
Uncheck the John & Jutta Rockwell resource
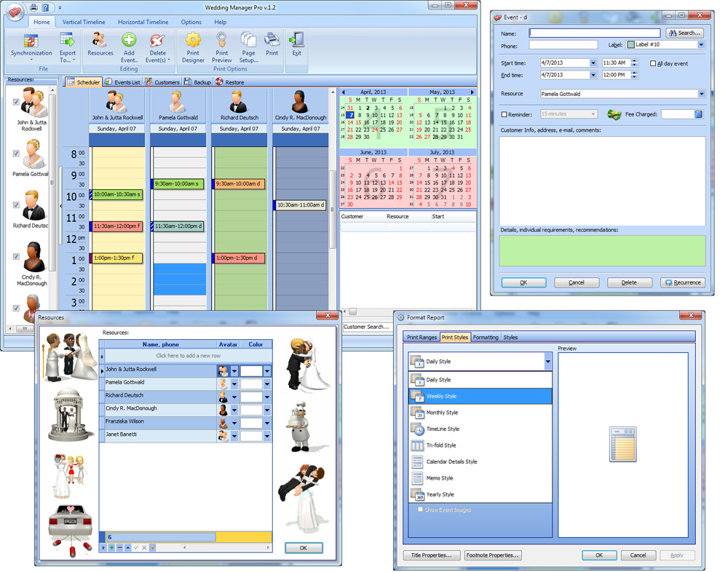click(x=15, y=102)
